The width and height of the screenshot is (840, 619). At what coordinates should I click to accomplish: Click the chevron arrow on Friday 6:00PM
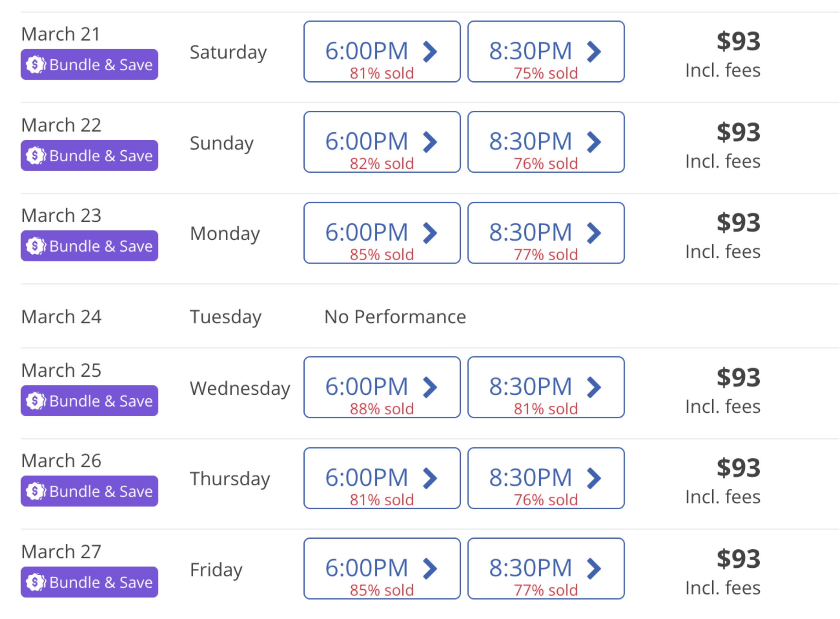(x=430, y=568)
